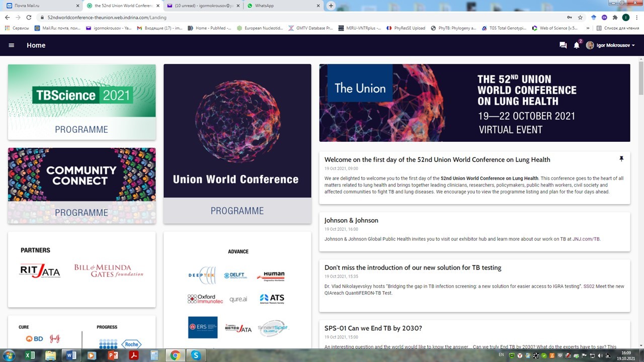Click The Union conference banner
This screenshot has width=644, height=362.
point(474,103)
